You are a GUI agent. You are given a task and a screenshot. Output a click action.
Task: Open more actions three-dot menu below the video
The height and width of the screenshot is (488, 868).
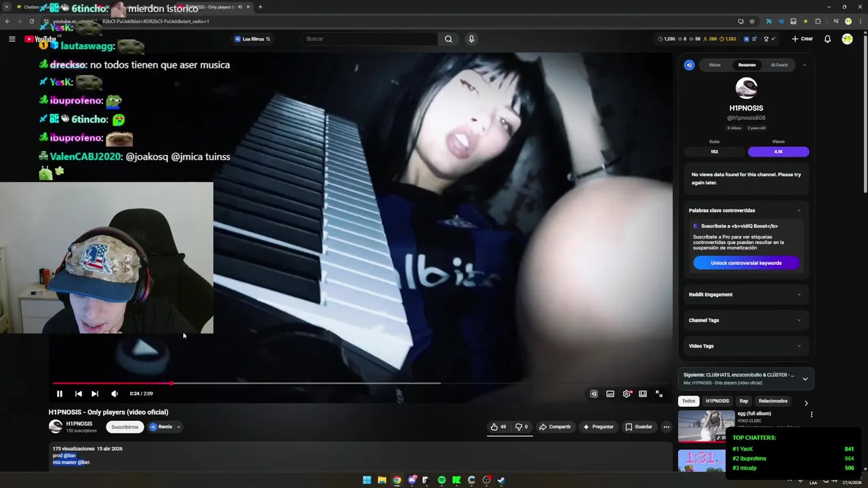tap(667, 427)
